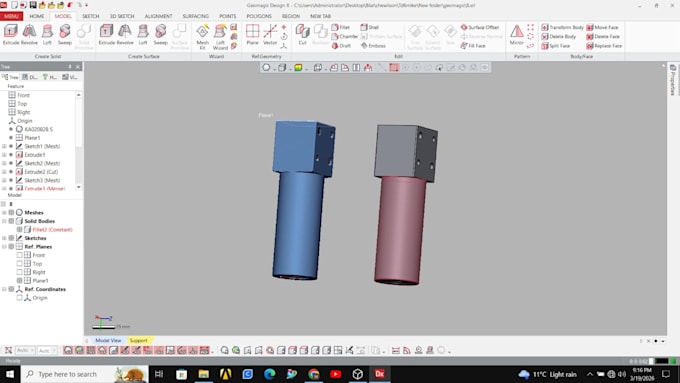Open the MENU ribbon button
The width and height of the screenshot is (680, 383).
pyautogui.click(x=11, y=16)
